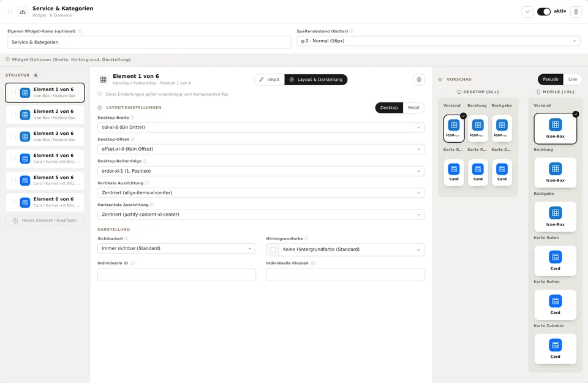Switch to the Inhalt tab
This screenshot has width=588, height=383.
click(269, 80)
